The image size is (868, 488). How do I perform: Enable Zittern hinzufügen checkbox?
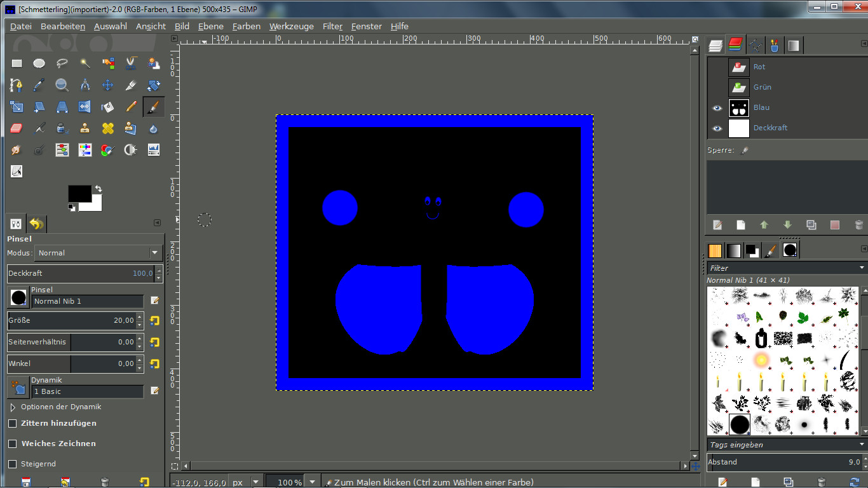click(12, 423)
